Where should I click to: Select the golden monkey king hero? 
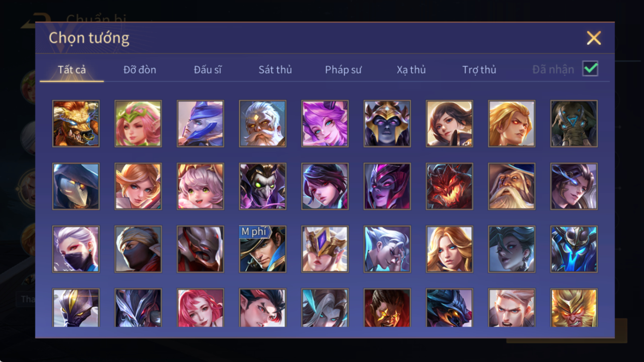coord(574,308)
